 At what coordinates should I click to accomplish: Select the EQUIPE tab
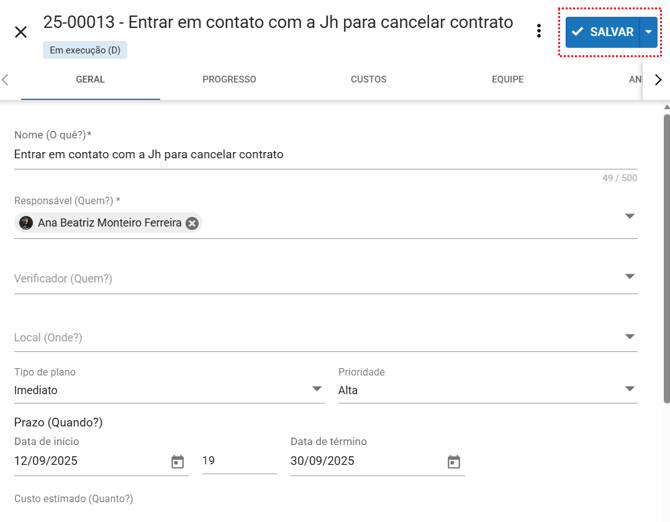[x=507, y=79]
